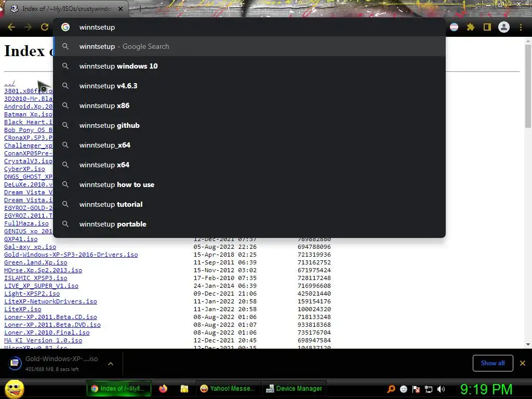Click scrollbar down arrow on the page
The height and width of the screenshot is (399, 532).
tap(528, 344)
